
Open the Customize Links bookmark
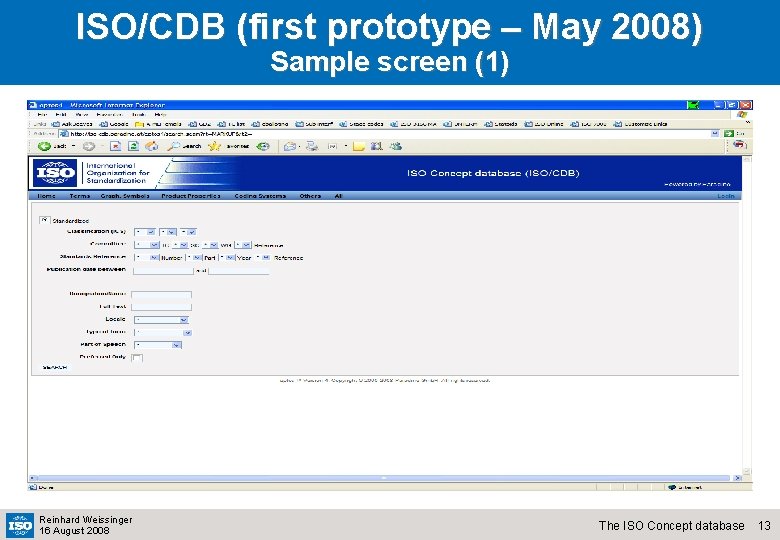pos(641,124)
